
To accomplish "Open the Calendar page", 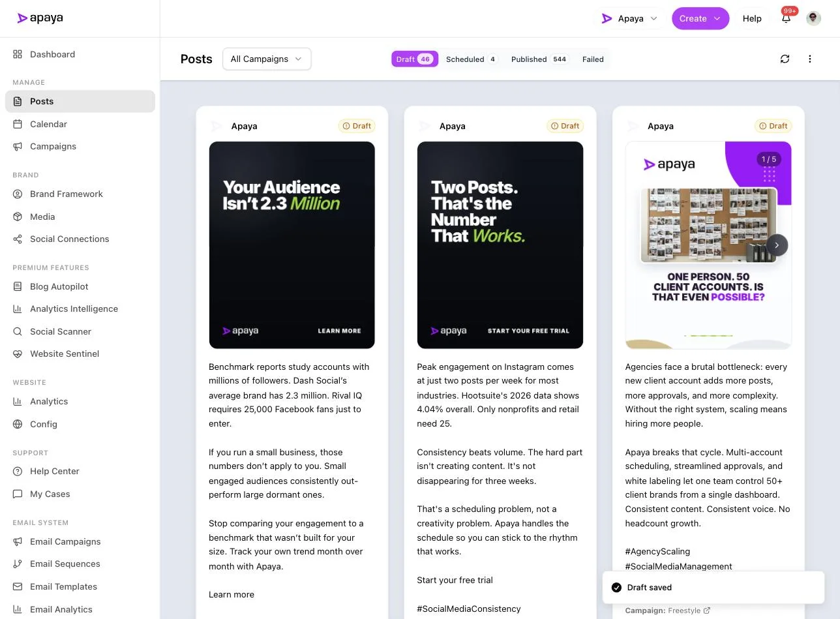I will point(80,124).
